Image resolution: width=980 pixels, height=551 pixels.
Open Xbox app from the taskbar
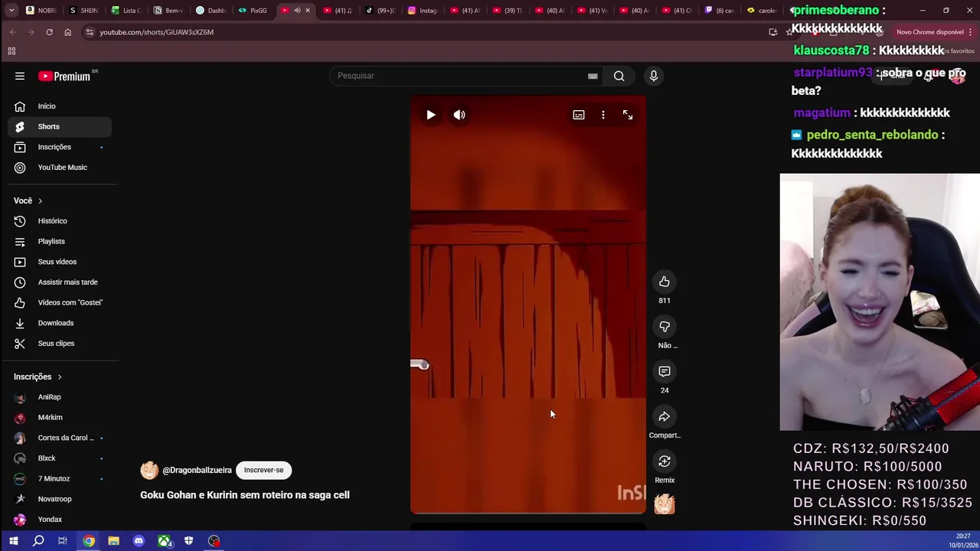(x=164, y=541)
